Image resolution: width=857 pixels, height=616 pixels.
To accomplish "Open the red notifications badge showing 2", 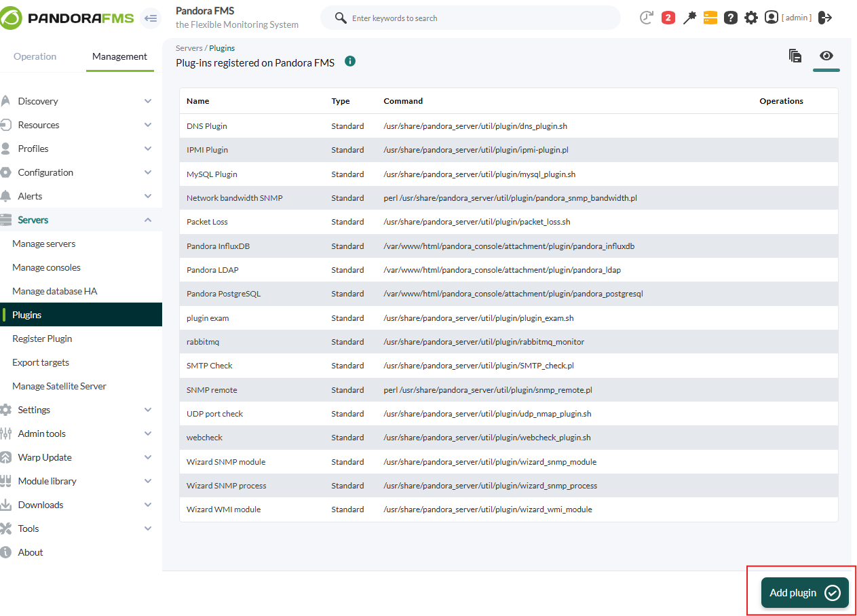I will coord(668,18).
